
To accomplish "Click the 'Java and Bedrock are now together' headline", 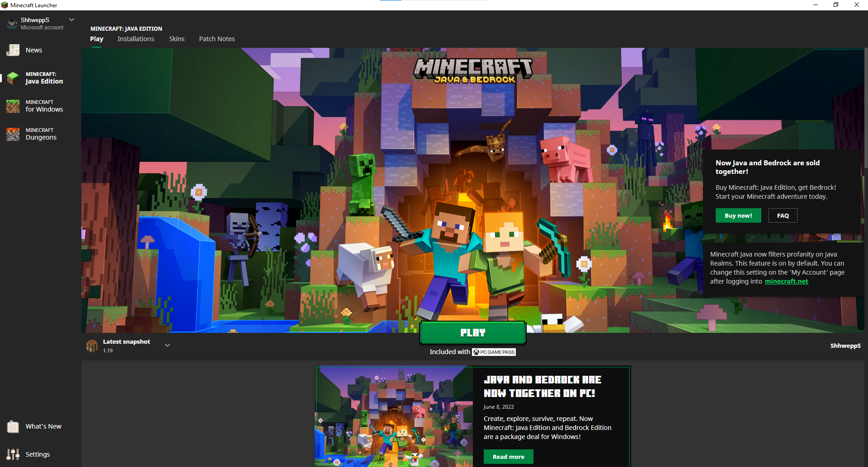I will (542, 387).
